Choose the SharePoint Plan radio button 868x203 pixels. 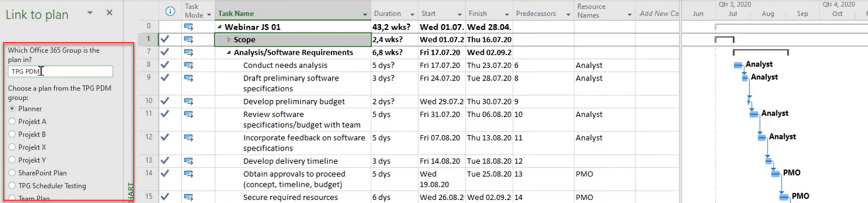pos(12,173)
